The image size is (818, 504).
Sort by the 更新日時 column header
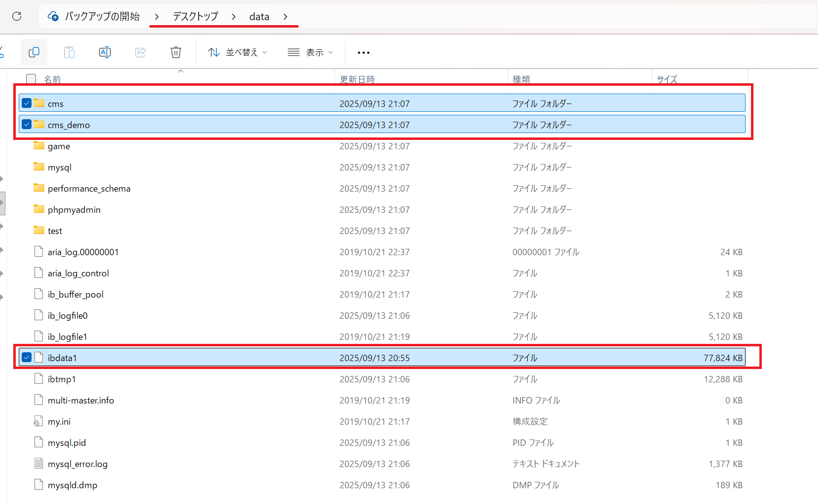[357, 79]
